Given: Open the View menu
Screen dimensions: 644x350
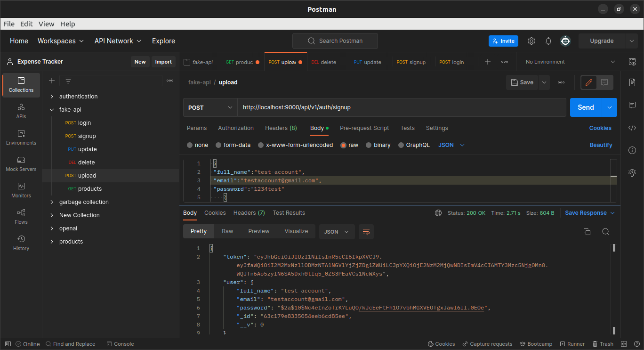Looking at the screenshot, I should [x=47, y=24].
